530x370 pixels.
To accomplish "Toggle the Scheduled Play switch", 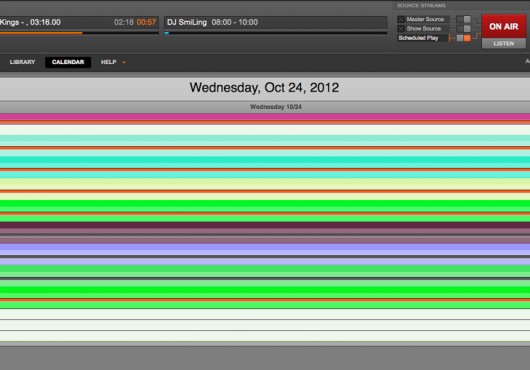I will (x=463, y=38).
